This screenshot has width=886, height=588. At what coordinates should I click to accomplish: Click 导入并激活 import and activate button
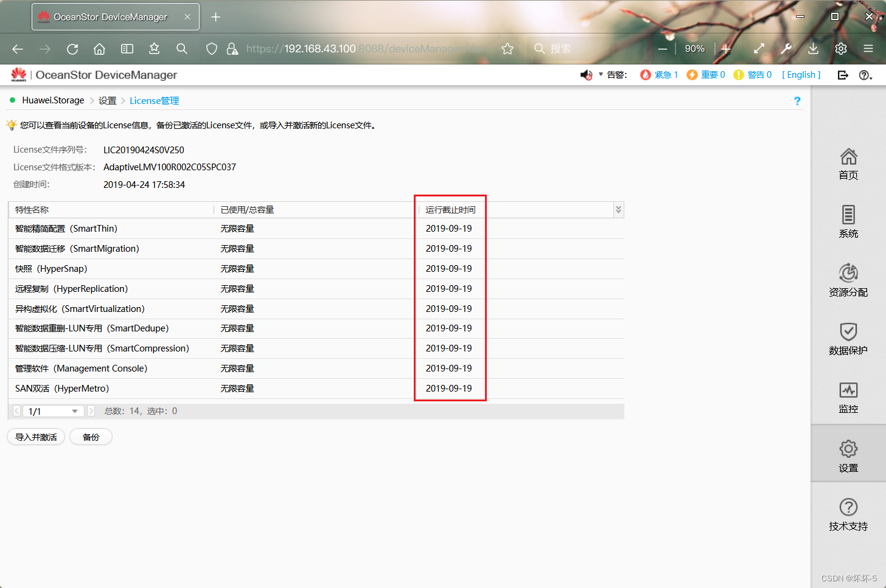click(x=36, y=437)
